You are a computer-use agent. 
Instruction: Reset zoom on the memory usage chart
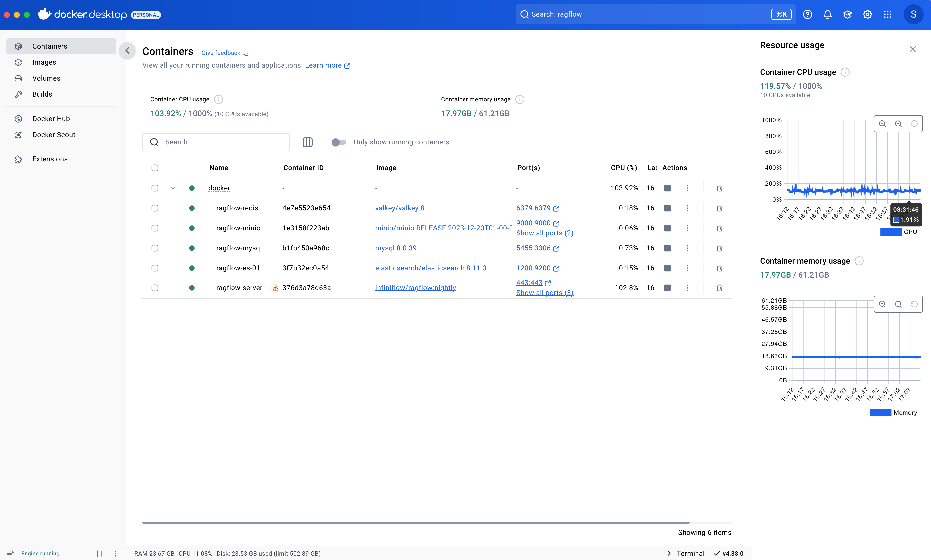(x=914, y=304)
